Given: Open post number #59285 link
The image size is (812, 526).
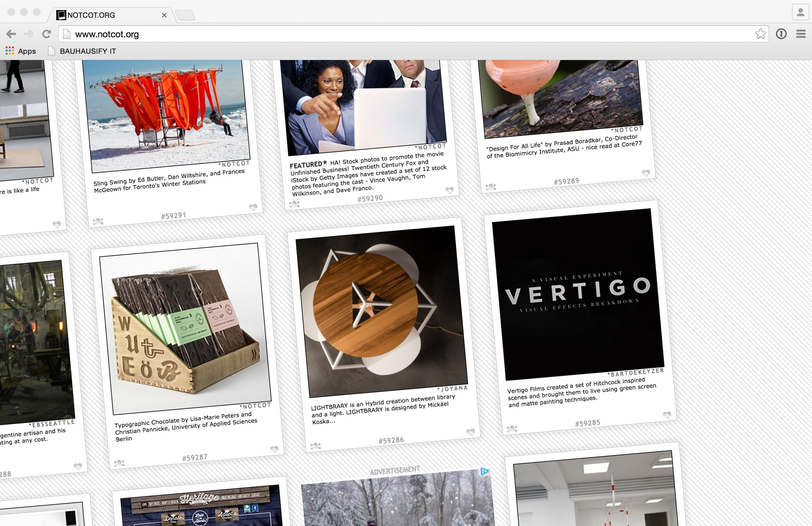Looking at the screenshot, I should point(588,423).
